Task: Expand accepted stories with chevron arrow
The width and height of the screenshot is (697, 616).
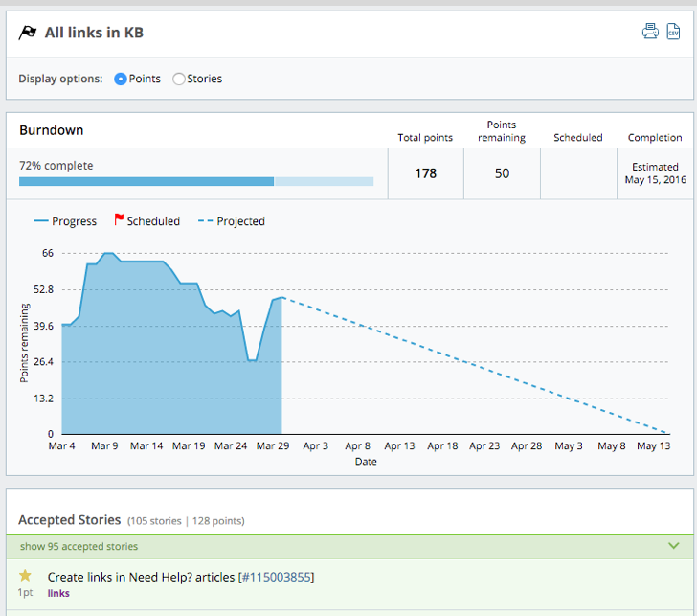Action: [x=673, y=546]
